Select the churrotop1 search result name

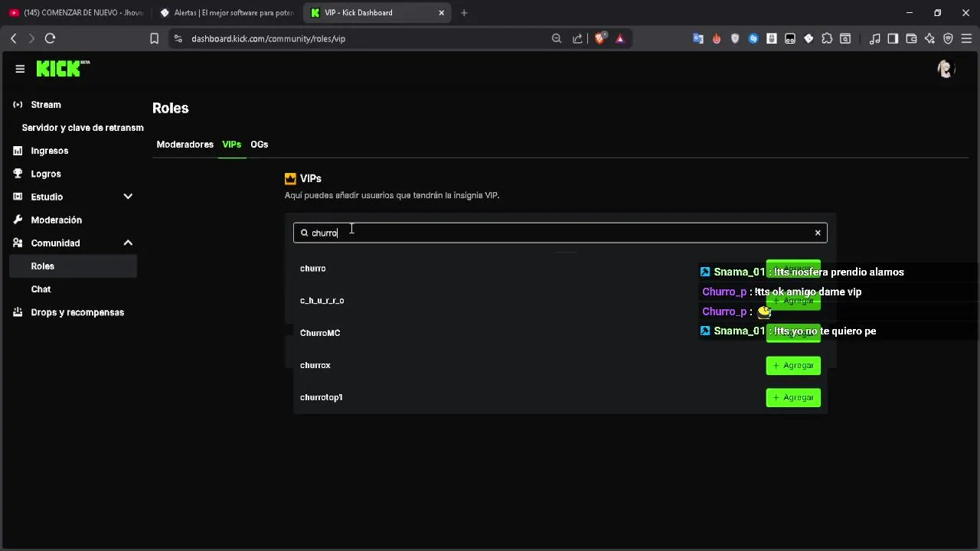[322, 397]
